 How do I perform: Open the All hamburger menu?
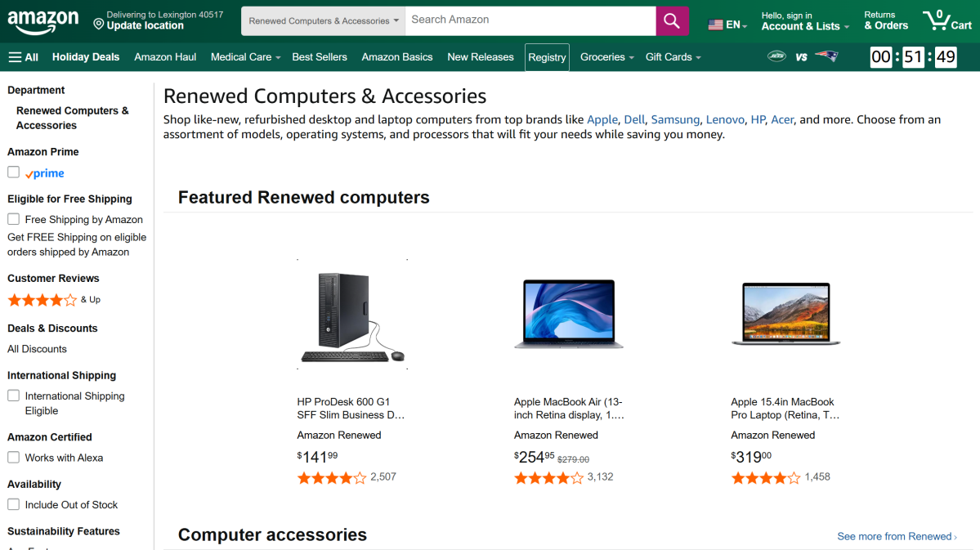coord(24,57)
